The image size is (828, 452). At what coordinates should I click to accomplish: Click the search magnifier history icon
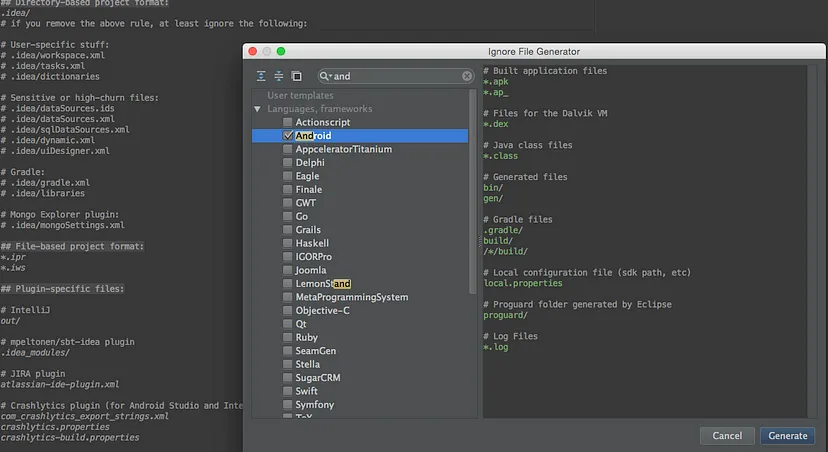[325, 76]
